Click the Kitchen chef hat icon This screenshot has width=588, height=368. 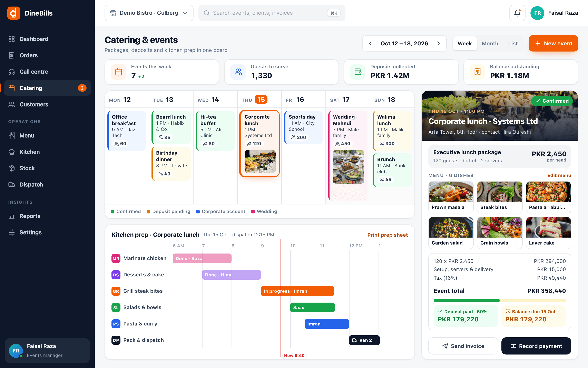[x=12, y=152]
